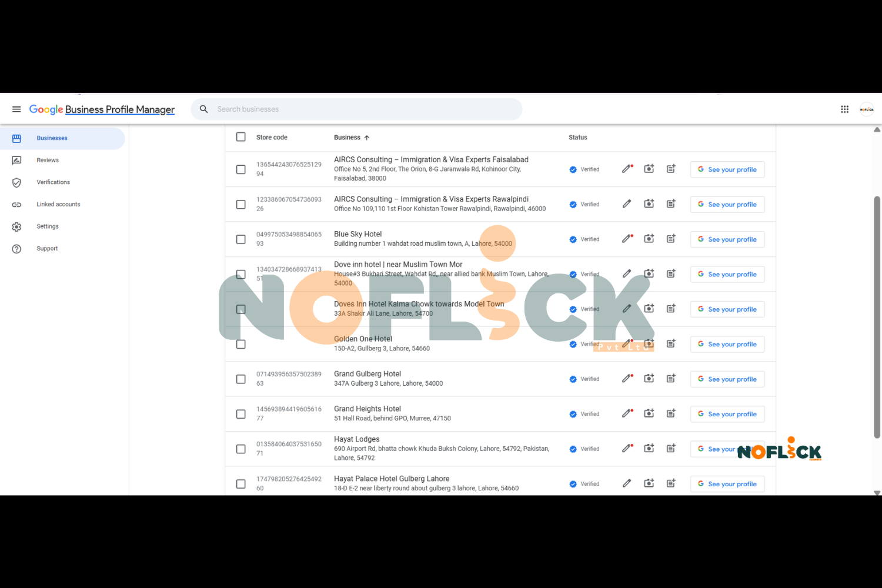The image size is (882, 588).
Task: Create post for Golden One Hotel
Action: tap(671, 344)
